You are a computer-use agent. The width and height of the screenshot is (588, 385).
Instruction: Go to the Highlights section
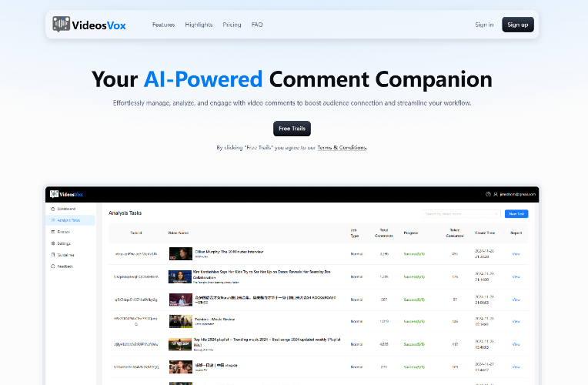pos(199,25)
